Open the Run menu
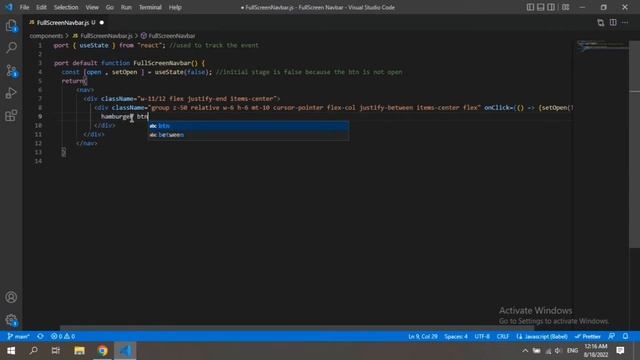This screenshot has width=640, height=360. coord(126,7)
